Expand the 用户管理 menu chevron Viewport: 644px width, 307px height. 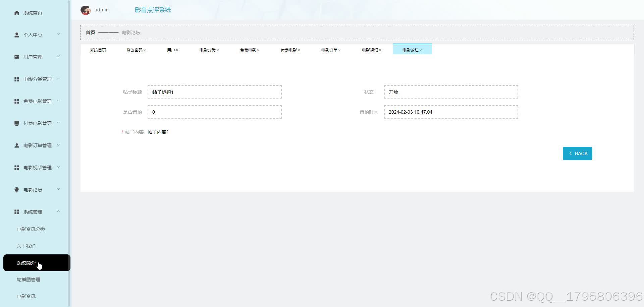pos(58,56)
